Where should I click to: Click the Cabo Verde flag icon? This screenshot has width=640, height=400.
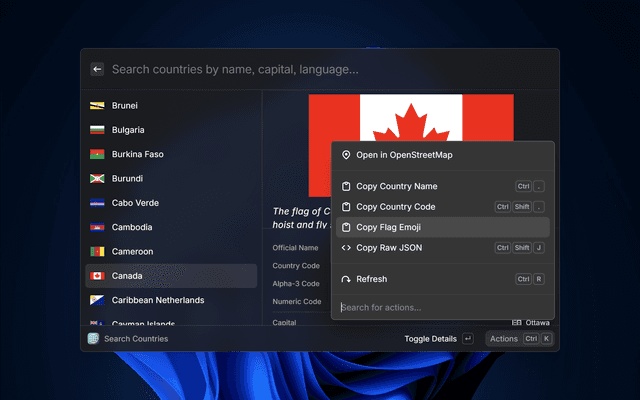pyautogui.click(x=97, y=203)
